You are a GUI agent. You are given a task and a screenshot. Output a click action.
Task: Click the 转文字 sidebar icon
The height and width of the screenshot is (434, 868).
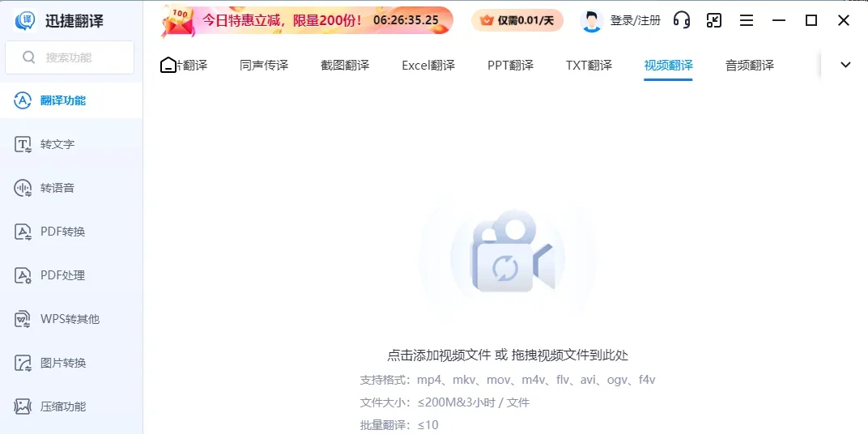point(22,144)
